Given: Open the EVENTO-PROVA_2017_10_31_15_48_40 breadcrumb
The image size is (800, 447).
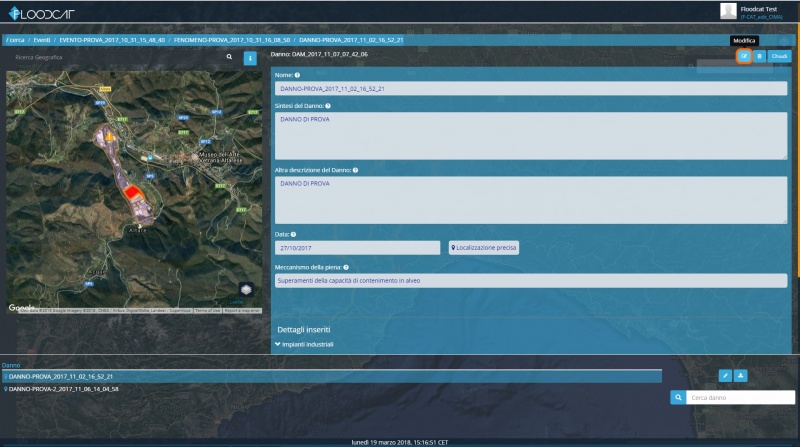Looking at the screenshot, I should 112,40.
